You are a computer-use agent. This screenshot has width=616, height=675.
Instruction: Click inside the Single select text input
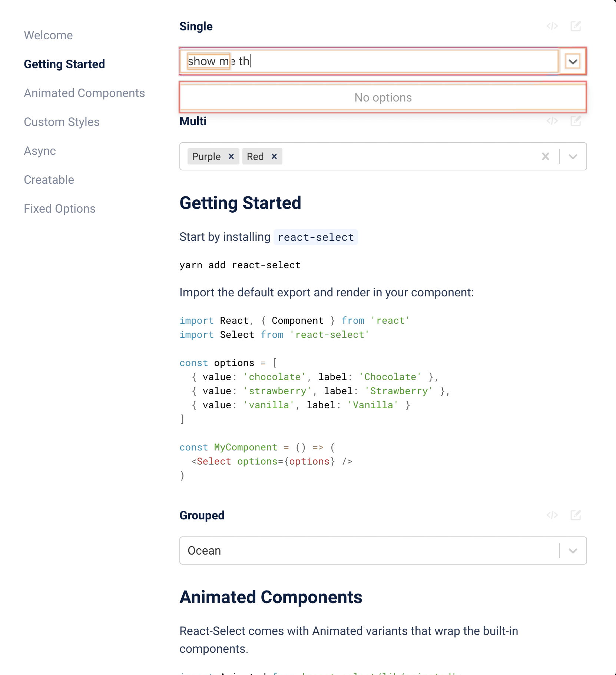tap(334, 61)
